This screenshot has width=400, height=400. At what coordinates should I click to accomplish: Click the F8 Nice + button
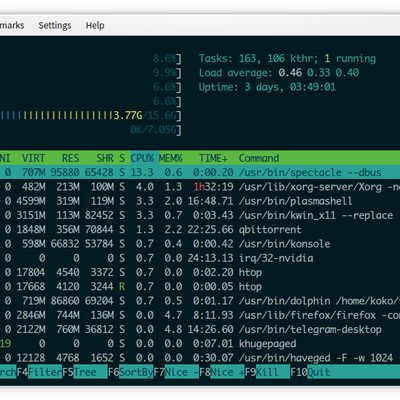(222, 372)
